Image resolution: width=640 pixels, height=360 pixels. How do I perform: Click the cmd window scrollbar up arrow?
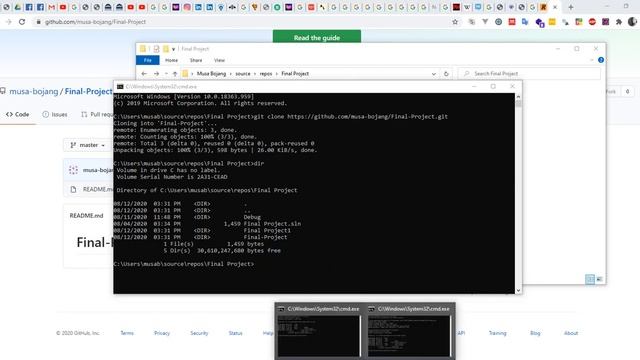point(518,97)
